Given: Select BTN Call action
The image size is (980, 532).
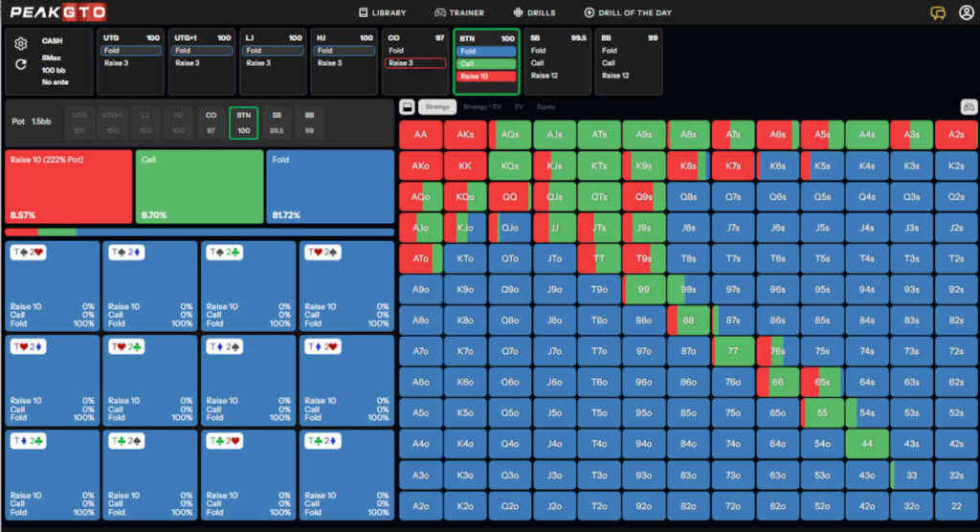Looking at the screenshot, I should pyautogui.click(x=486, y=64).
